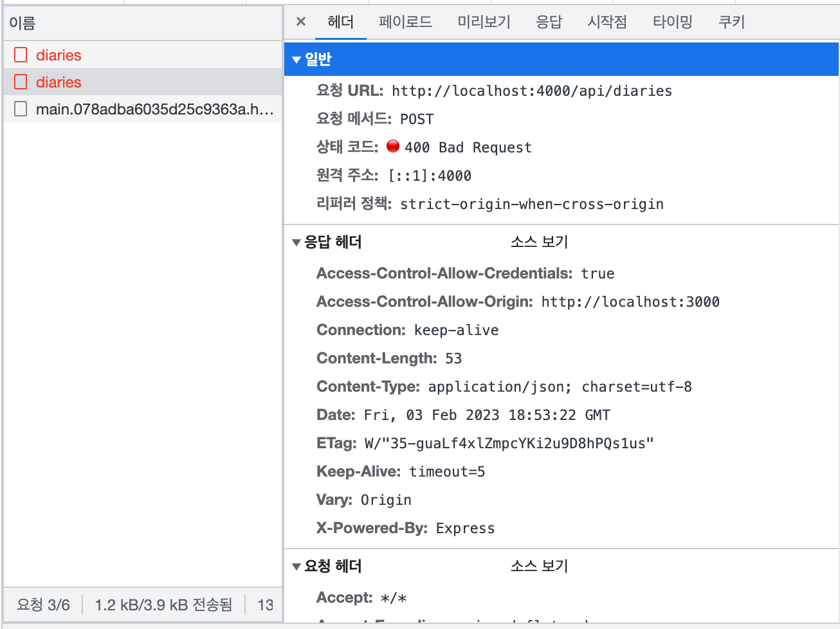Collapse the 응답 헤더 section

pyautogui.click(x=297, y=242)
